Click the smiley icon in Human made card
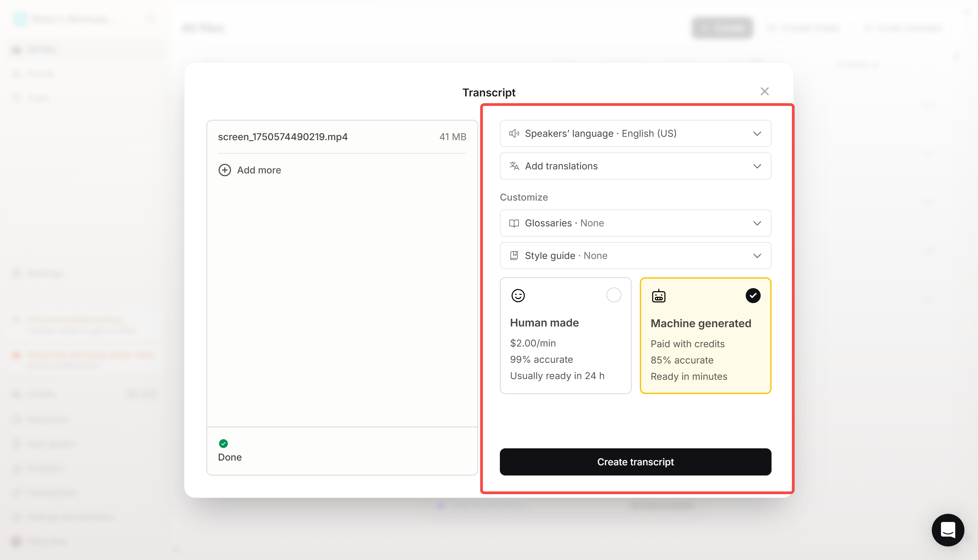The image size is (978, 560). click(x=518, y=295)
